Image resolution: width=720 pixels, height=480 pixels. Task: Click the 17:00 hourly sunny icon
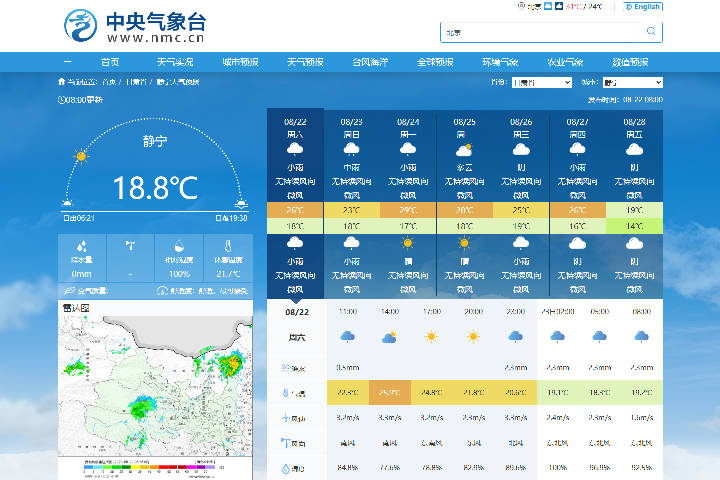431,337
